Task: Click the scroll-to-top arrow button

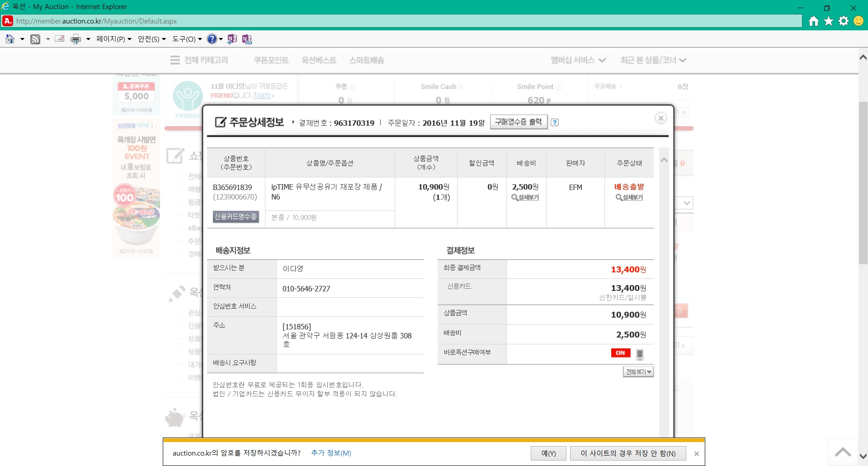Action: (843, 452)
